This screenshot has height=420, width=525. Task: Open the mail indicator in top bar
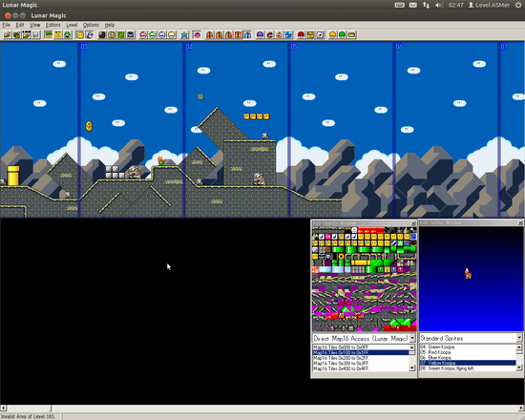pyautogui.click(x=413, y=5)
